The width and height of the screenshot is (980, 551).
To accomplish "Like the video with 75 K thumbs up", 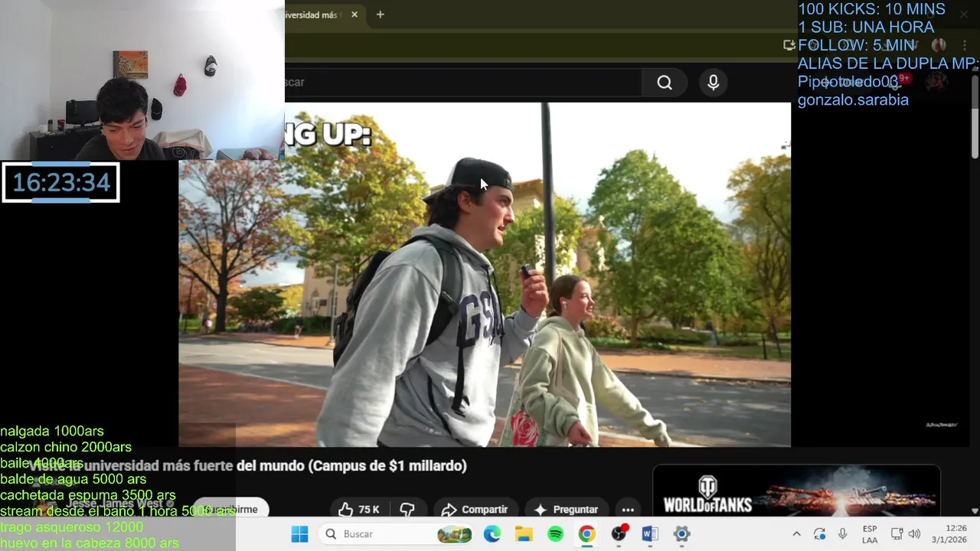I will pyautogui.click(x=360, y=510).
